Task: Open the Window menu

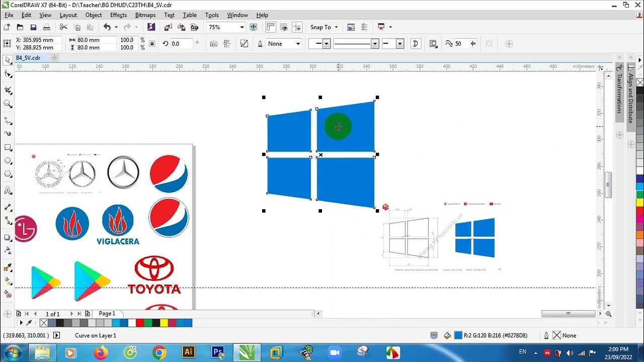Action: tap(237, 15)
